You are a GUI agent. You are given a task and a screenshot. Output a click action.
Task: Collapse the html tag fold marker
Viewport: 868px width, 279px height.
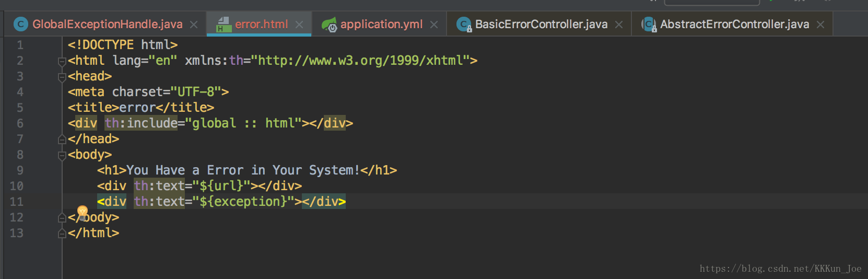[62, 61]
